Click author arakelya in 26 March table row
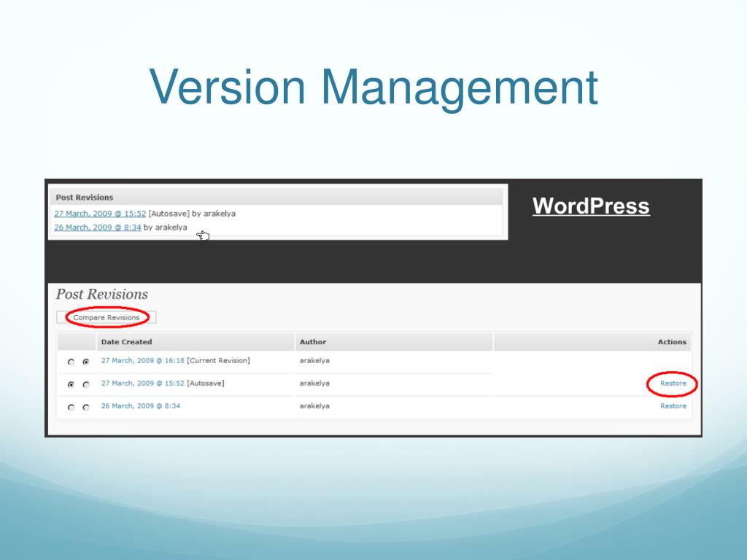The image size is (747, 560). [314, 405]
